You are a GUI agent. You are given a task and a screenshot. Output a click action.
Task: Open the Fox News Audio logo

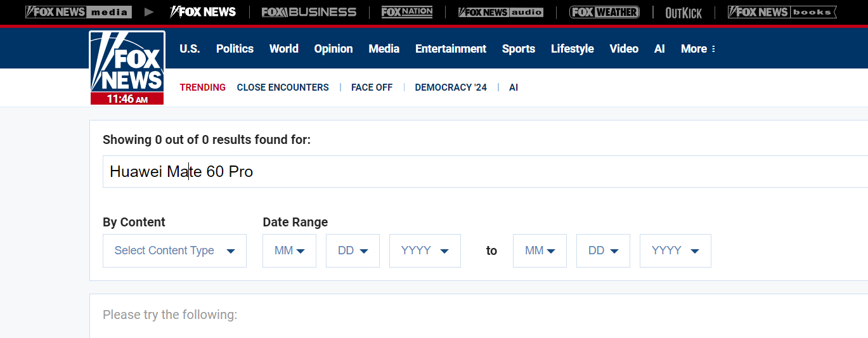(501, 12)
